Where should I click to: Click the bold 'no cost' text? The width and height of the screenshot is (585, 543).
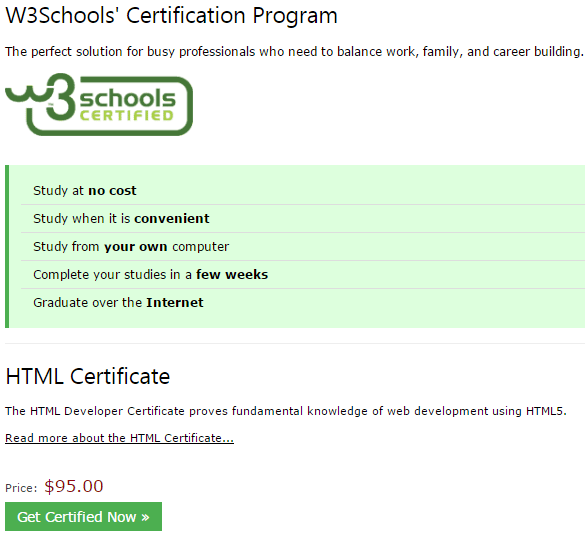coord(112,191)
